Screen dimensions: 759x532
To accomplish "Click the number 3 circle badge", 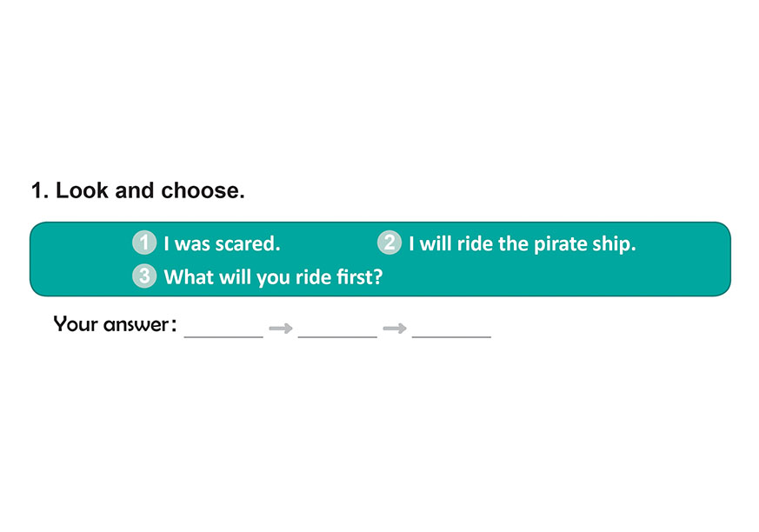I will click(144, 277).
